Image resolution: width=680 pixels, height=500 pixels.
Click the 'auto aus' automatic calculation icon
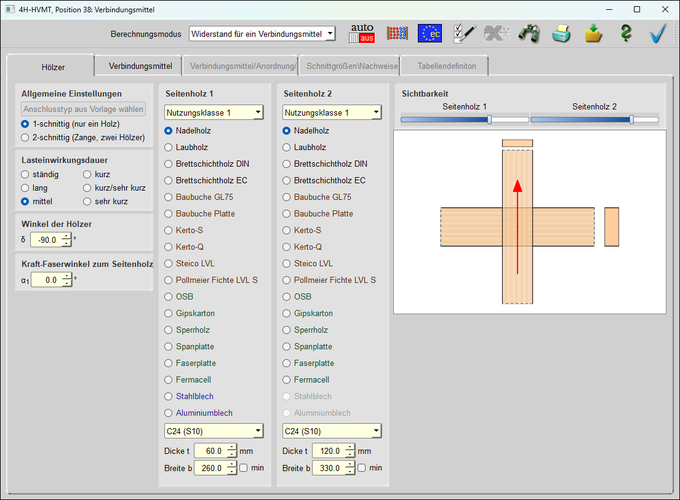click(360, 34)
